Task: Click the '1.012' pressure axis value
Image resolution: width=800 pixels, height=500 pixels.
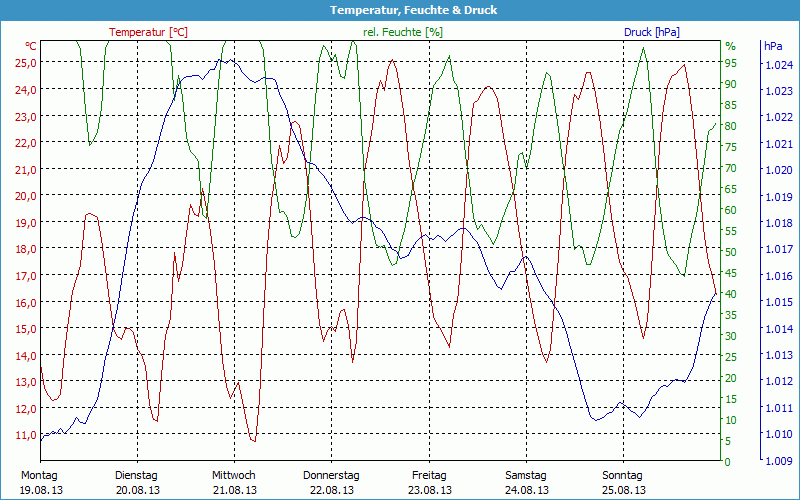Action: point(780,381)
